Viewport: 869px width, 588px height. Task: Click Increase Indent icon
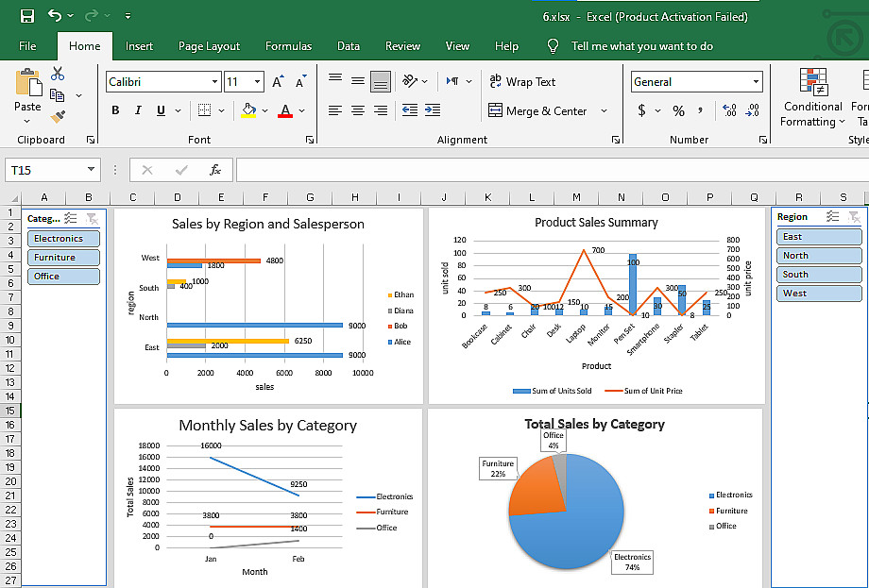433,110
